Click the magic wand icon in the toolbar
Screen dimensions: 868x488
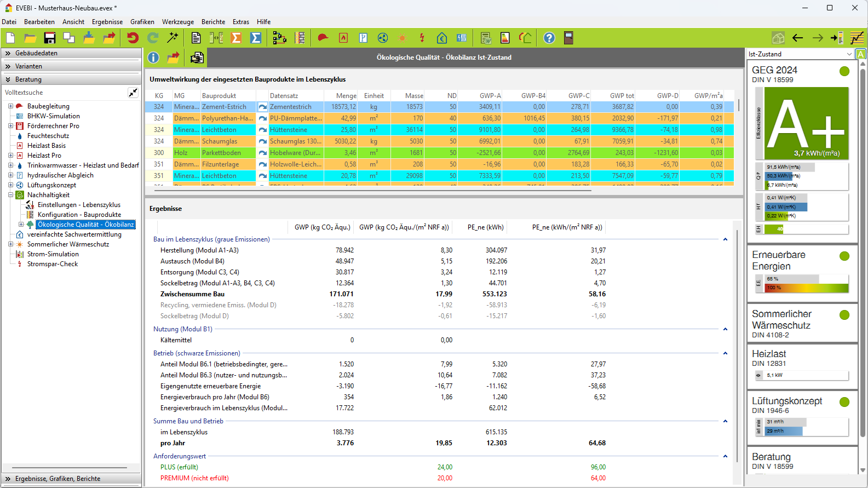tap(173, 38)
